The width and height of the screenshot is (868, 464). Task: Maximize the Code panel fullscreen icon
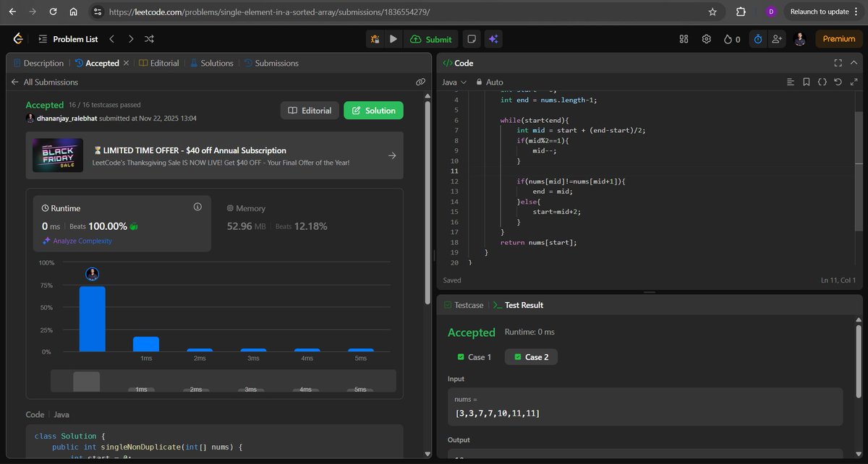coord(838,63)
